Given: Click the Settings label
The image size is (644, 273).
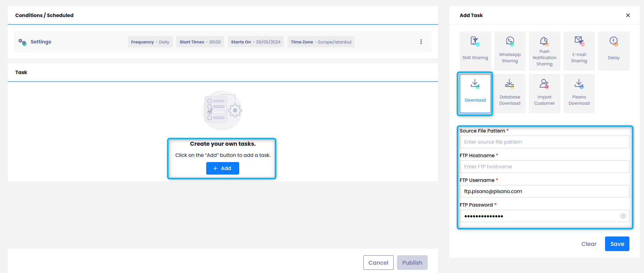Looking at the screenshot, I should pos(41,42).
